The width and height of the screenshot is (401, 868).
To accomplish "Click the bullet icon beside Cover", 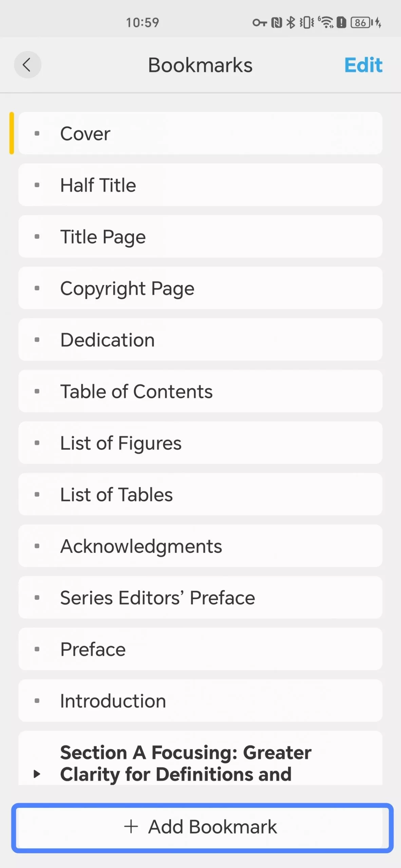I will [x=38, y=133].
